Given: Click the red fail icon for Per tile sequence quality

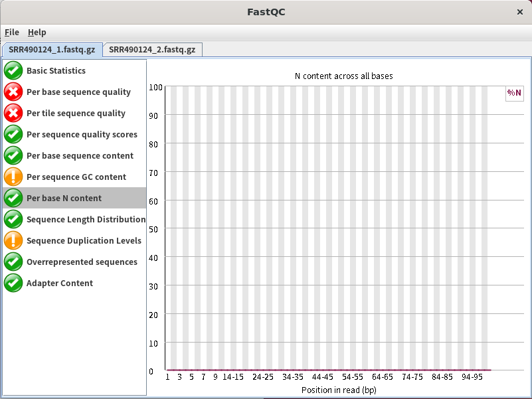Looking at the screenshot, I should tap(13, 113).
